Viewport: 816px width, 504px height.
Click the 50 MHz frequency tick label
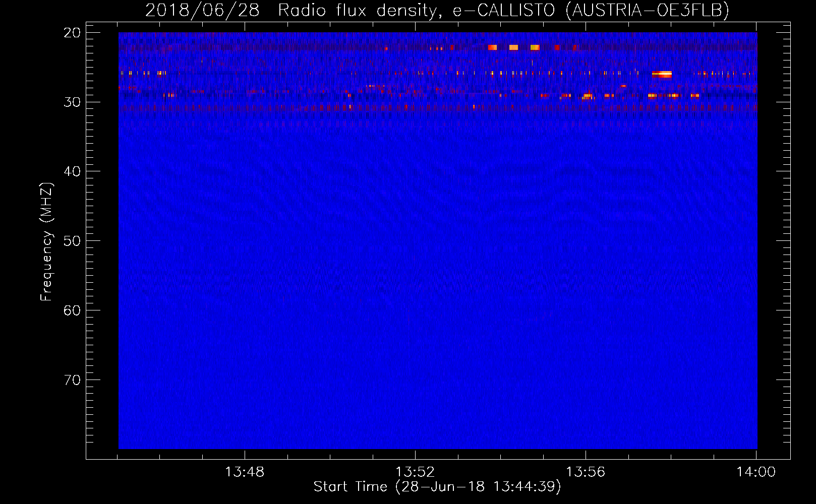click(x=72, y=241)
